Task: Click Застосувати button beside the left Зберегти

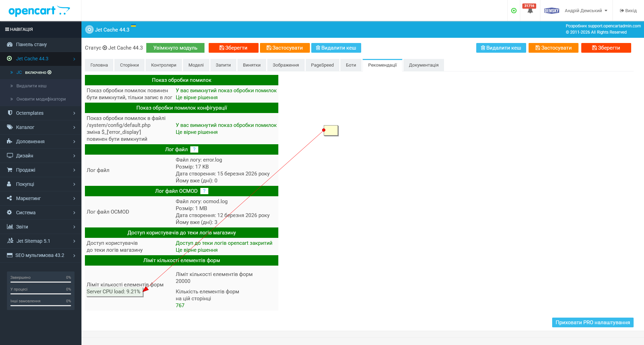Action: pos(285,48)
